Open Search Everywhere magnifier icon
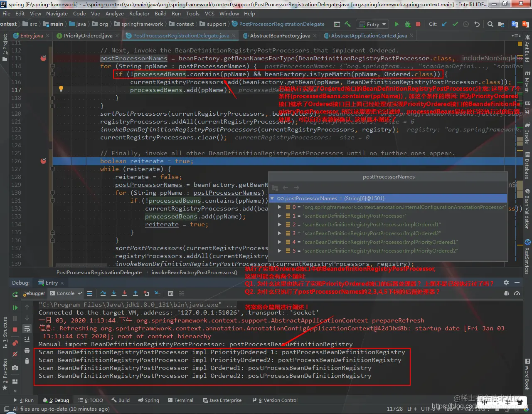Viewport: 532px width, 414px height. (490, 24)
